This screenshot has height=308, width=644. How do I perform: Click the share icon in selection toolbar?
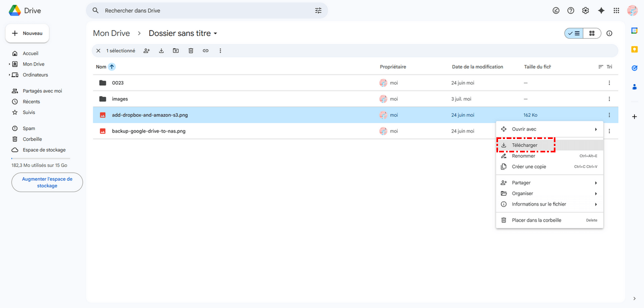click(147, 51)
